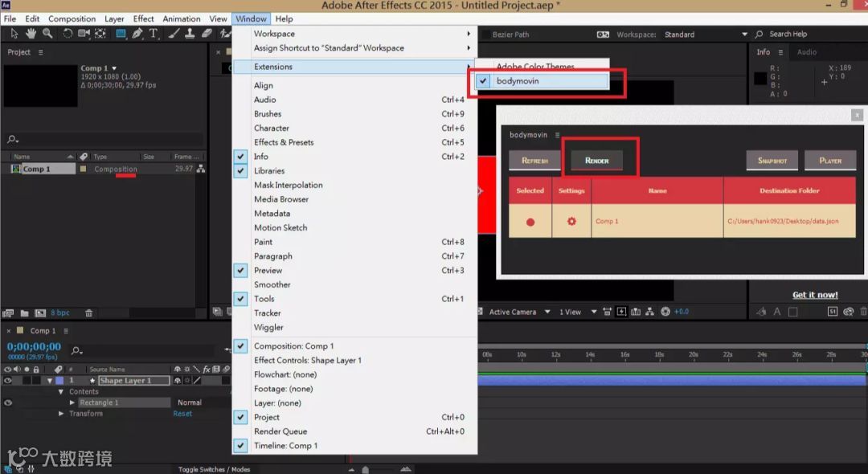
Task: Open the Timeline Comp 1 panel menu
Action: coord(66,331)
